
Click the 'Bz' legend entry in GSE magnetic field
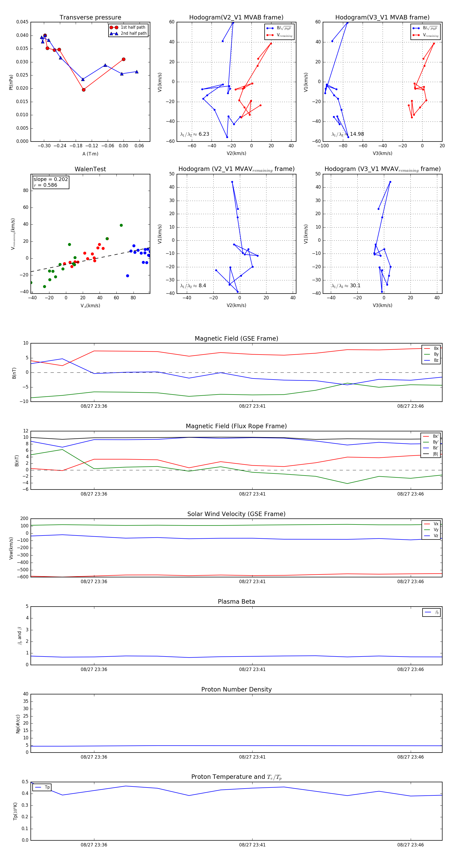click(x=431, y=360)
